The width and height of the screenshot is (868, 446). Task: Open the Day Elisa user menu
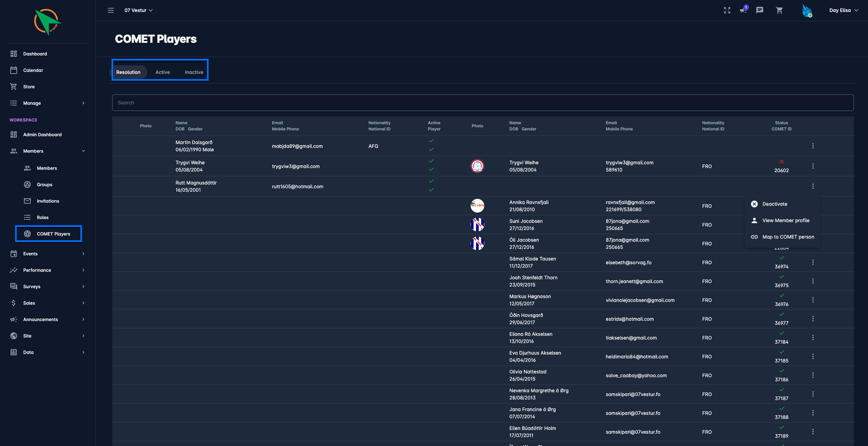tap(843, 10)
